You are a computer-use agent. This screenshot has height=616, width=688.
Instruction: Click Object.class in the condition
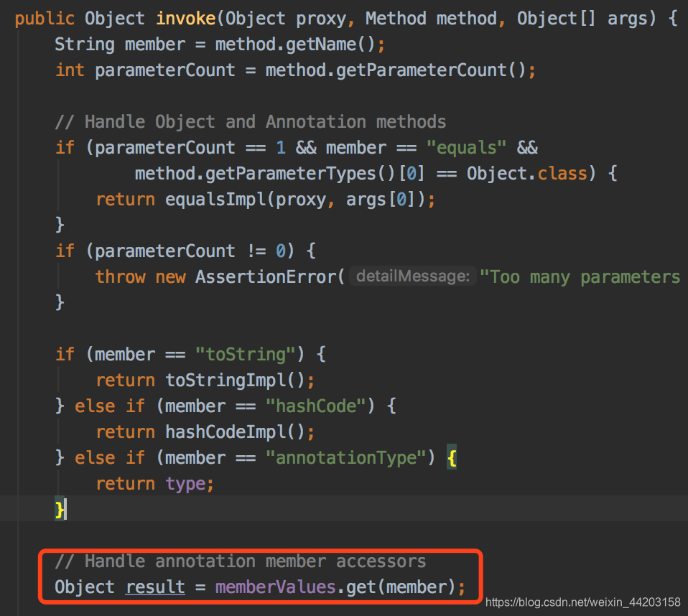tap(526, 174)
